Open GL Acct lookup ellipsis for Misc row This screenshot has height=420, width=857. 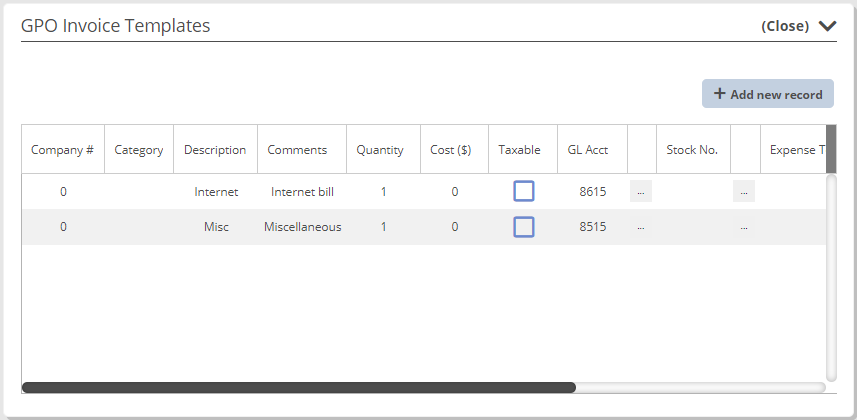(x=641, y=226)
